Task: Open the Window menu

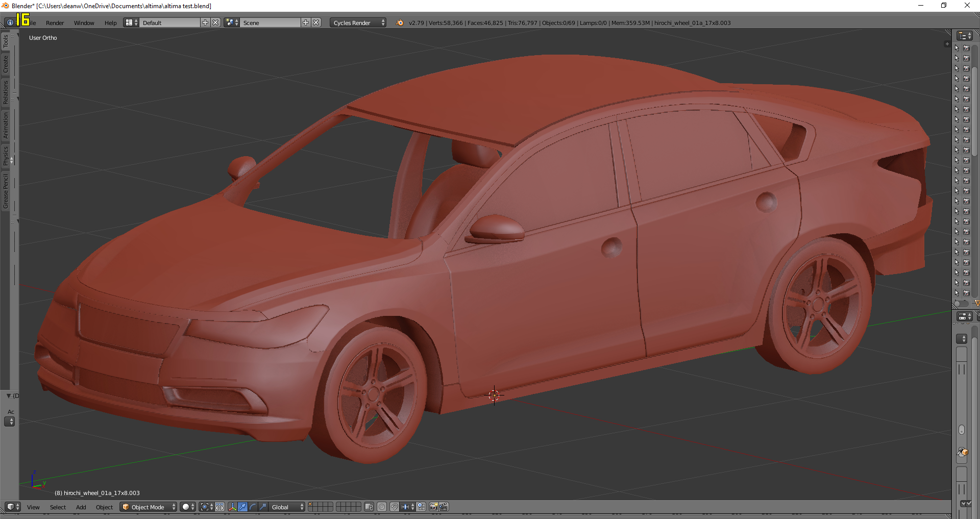Action: click(x=84, y=23)
